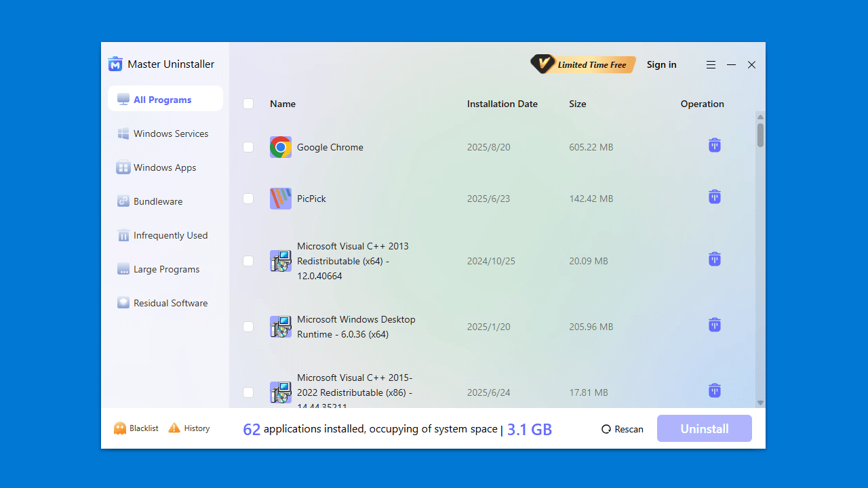Click the PicPick app icon

(x=281, y=199)
